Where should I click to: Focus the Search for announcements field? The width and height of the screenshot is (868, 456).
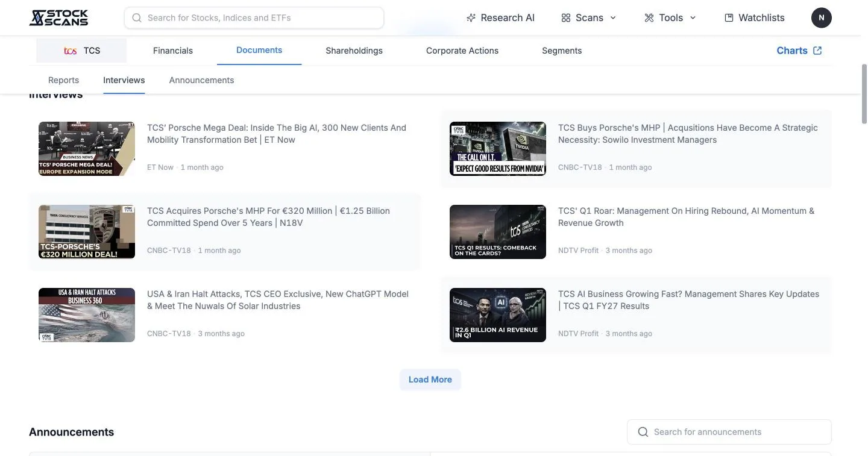(729, 432)
